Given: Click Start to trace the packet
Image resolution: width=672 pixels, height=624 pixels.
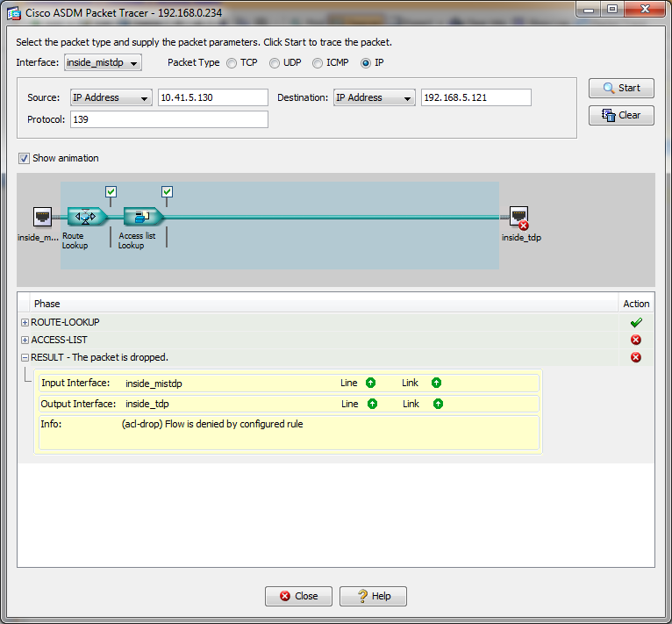Looking at the screenshot, I should pos(621,88).
